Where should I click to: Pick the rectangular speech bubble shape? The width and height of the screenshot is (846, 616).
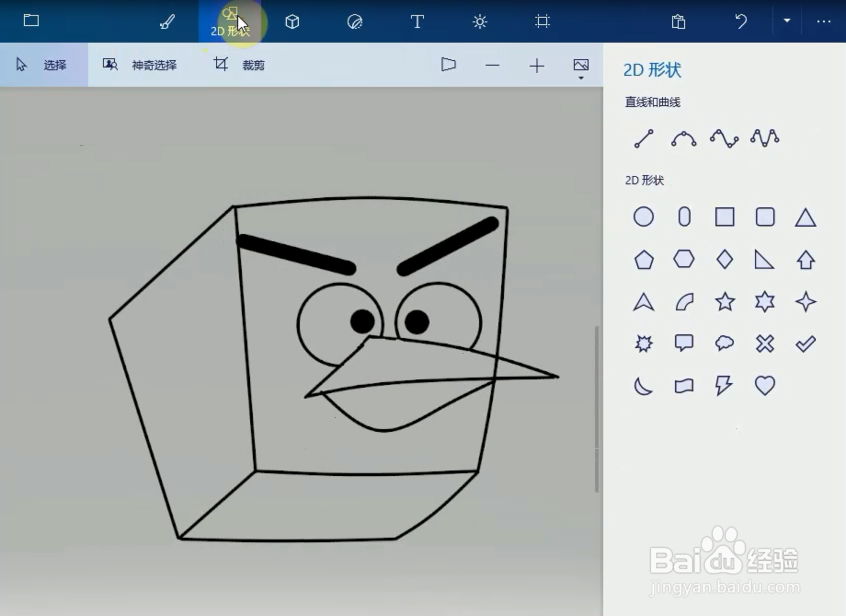tap(684, 343)
